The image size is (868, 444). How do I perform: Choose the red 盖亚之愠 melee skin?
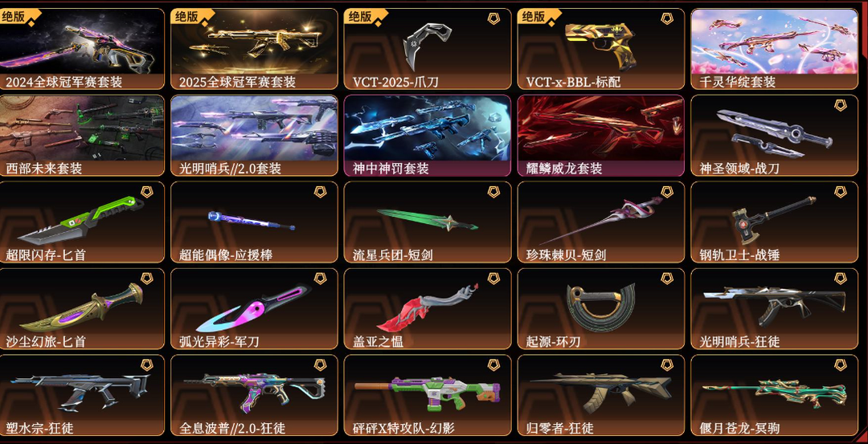point(428,308)
